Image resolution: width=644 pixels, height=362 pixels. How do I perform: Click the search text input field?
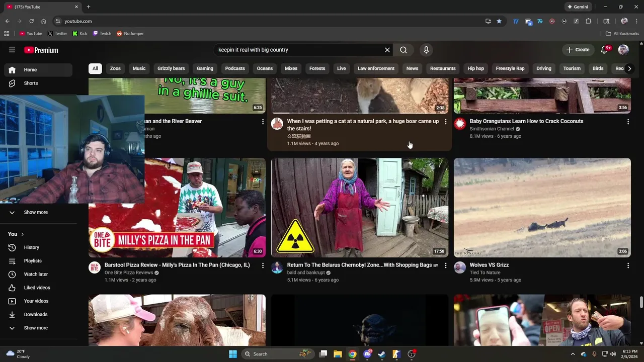(299, 50)
